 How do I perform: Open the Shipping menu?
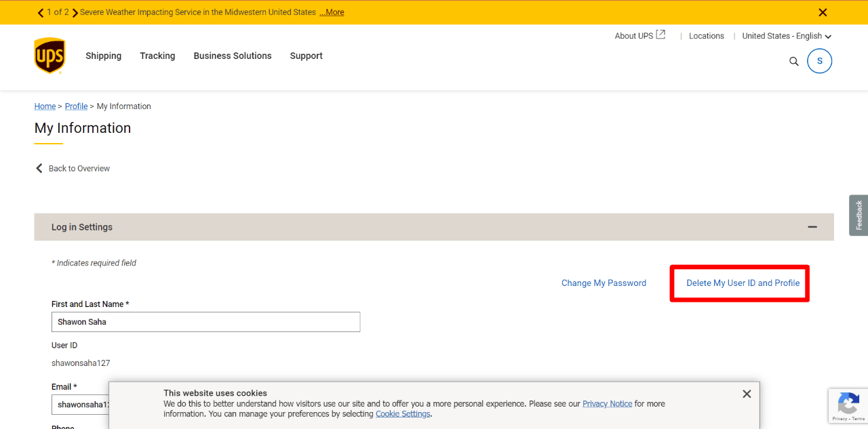coord(104,56)
